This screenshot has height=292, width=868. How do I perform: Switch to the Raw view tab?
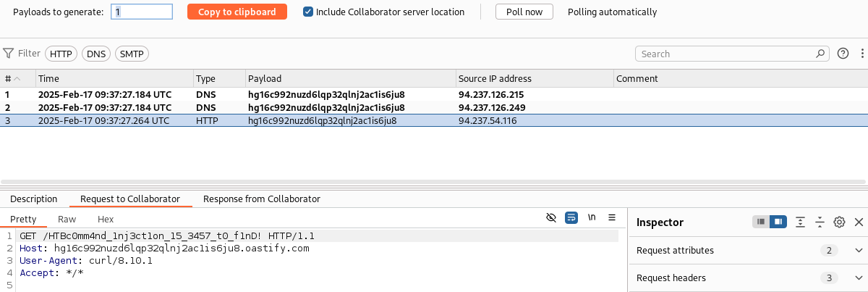67,220
